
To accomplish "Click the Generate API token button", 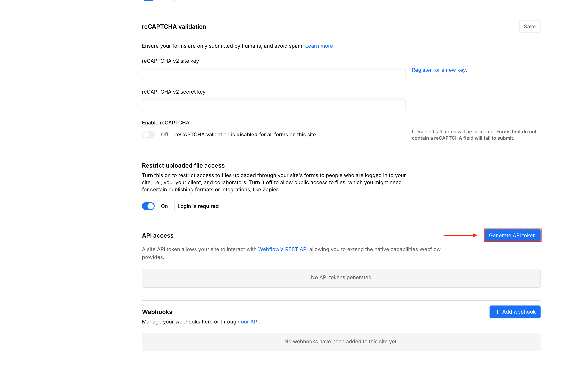I will coord(512,235).
